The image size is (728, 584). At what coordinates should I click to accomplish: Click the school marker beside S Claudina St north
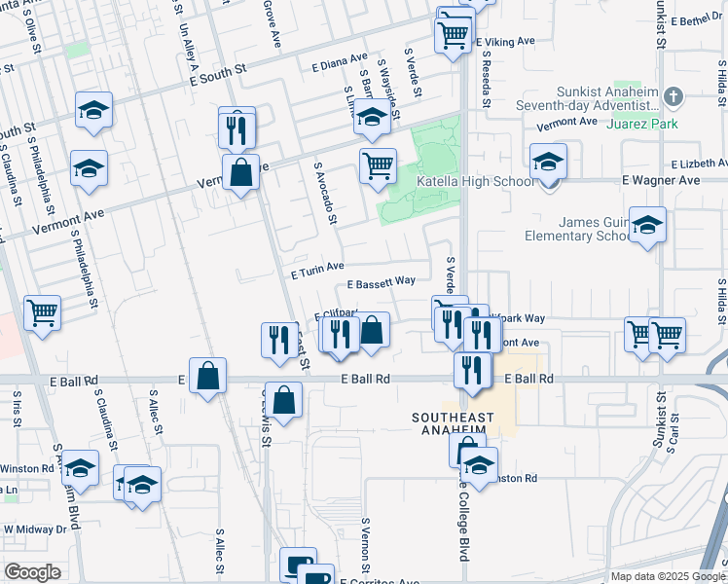[90, 169]
